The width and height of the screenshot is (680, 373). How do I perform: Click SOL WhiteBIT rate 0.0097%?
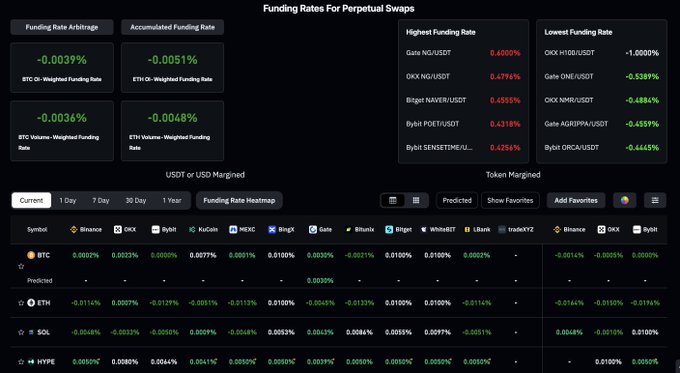[438, 332]
